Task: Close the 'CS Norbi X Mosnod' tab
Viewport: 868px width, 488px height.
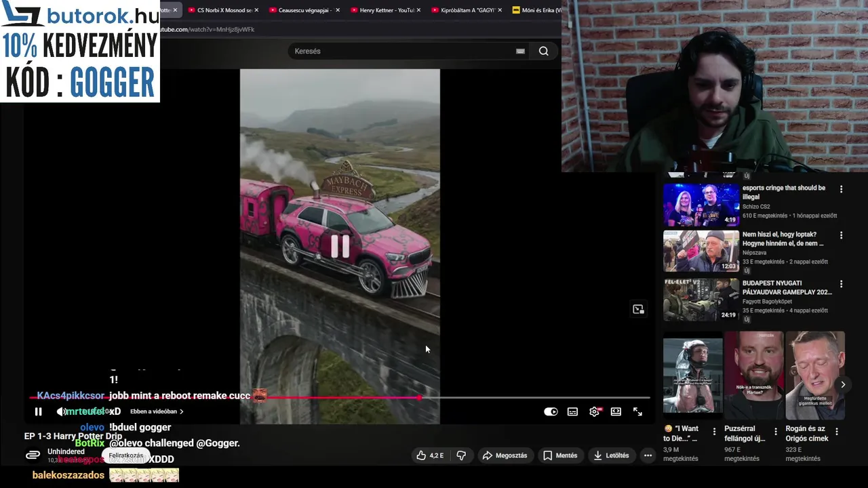Action: (x=256, y=10)
